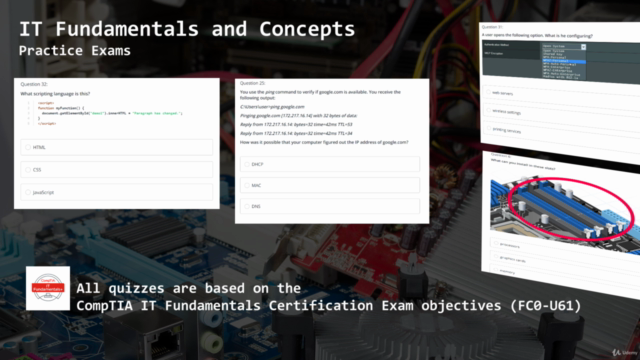Click the 'Question 25:' heading
This screenshot has height=360, width=640.
click(x=253, y=83)
